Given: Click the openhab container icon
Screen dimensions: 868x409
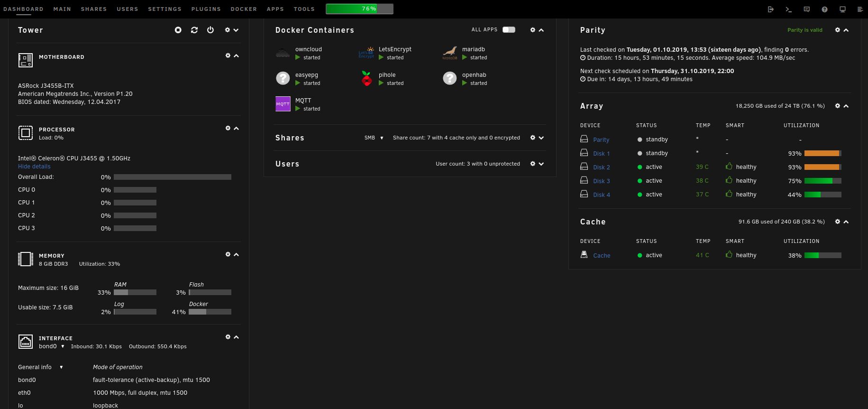Looking at the screenshot, I should click(x=450, y=78).
